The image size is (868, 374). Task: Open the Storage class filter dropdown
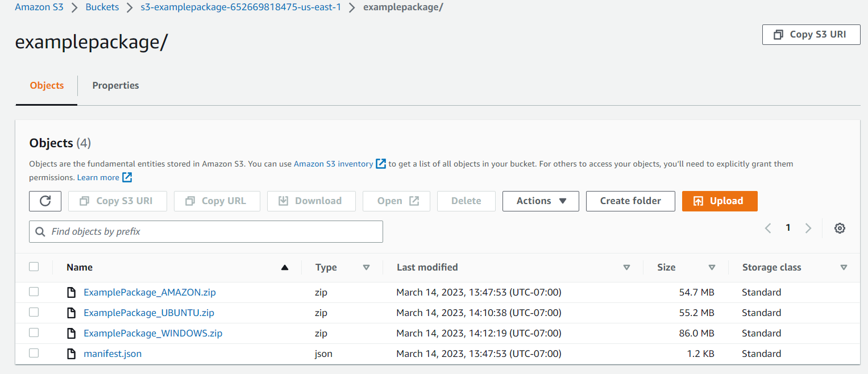pyautogui.click(x=845, y=267)
